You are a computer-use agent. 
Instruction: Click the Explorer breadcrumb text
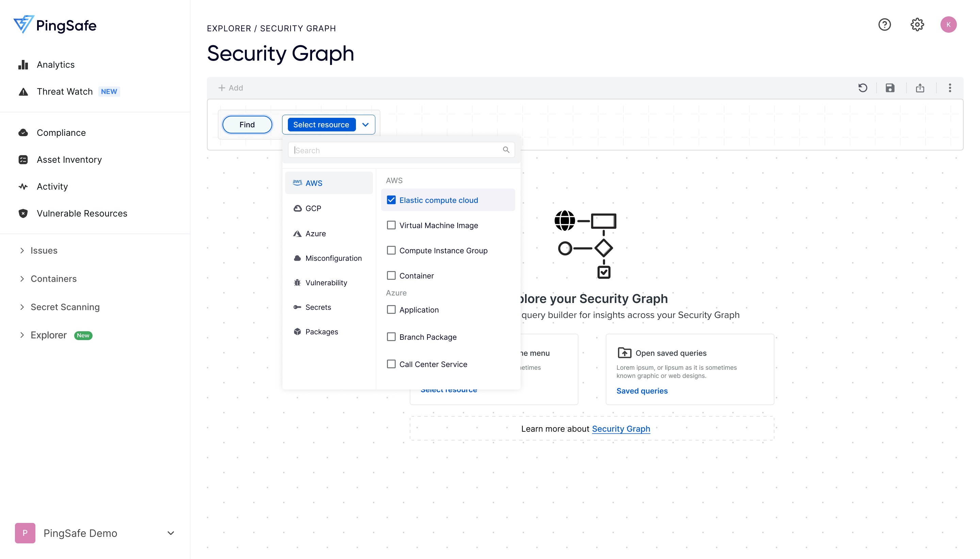tap(229, 28)
